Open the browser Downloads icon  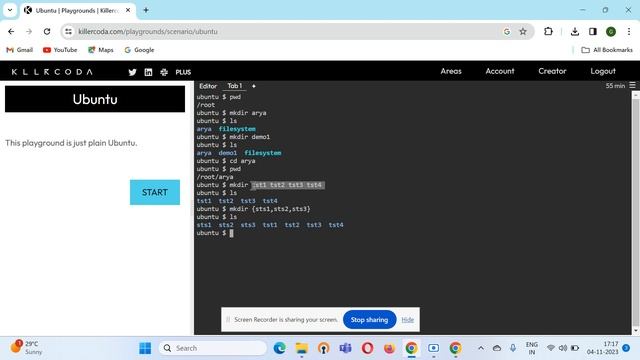[x=575, y=31]
